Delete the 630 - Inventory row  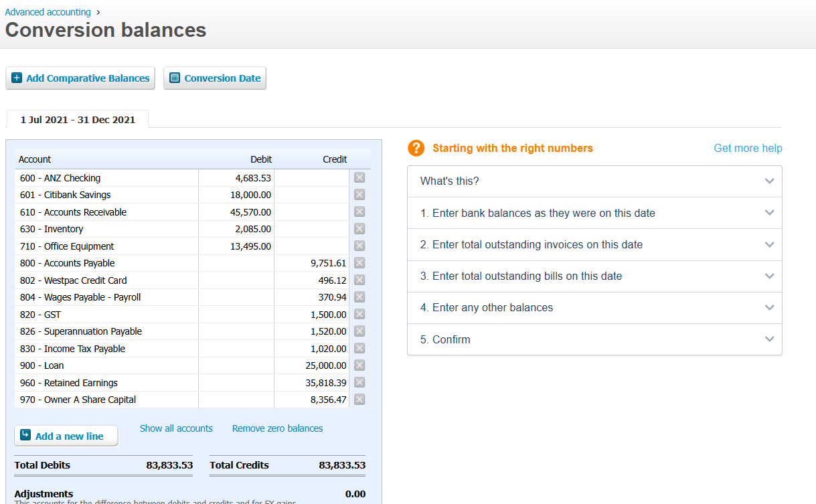(359, 229)
